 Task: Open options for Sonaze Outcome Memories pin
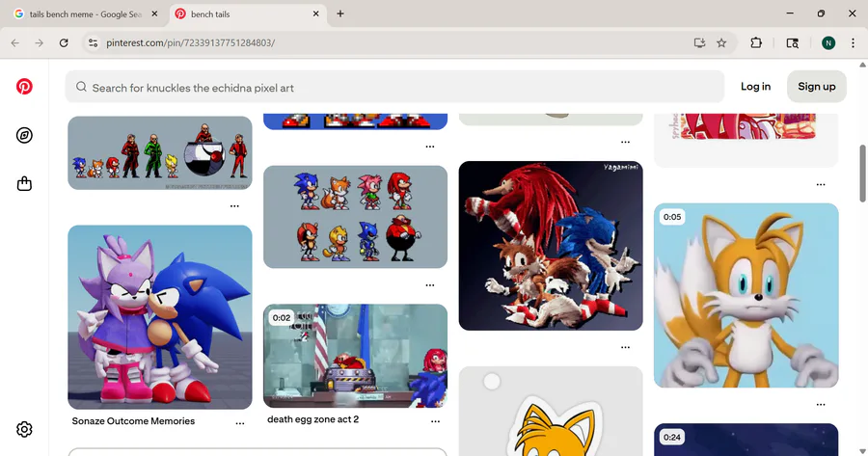[240, 423]
